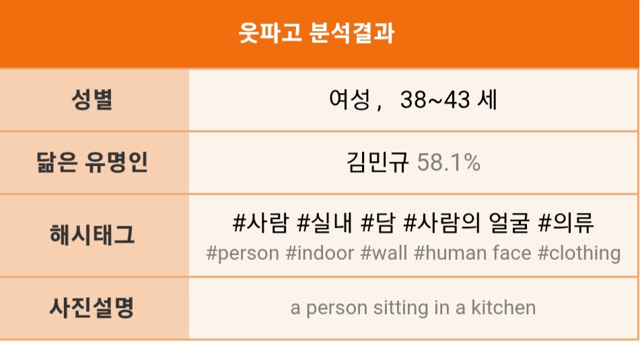Click the #indoor English hashtag
The image size is (644, 343).
pos(320,253)
